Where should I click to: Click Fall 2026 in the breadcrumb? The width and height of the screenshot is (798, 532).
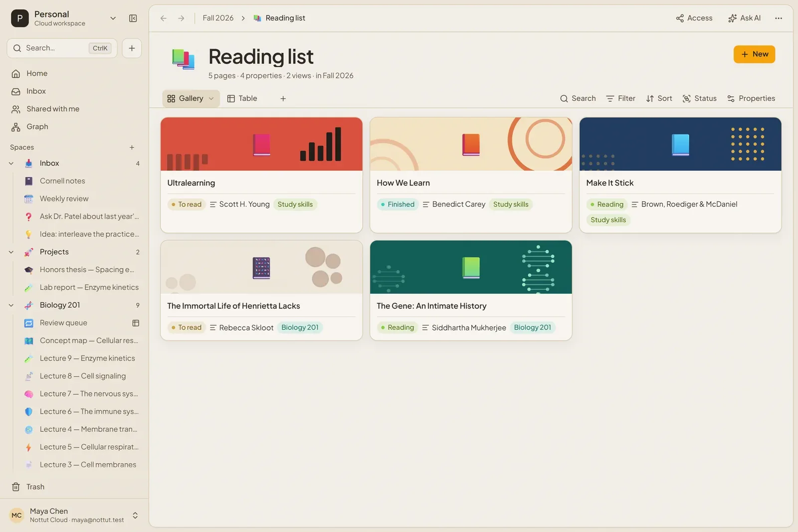pos(218,18)
